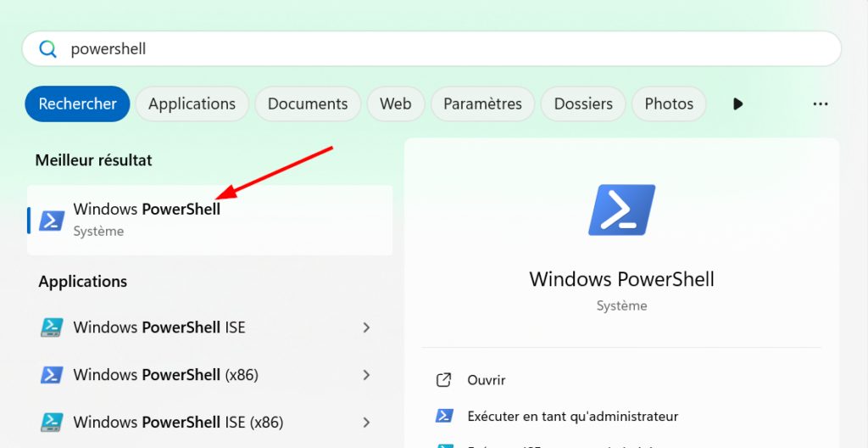Click the Windows PowerShell title in the details pane
868x448 pixels.
pos(621,279)
